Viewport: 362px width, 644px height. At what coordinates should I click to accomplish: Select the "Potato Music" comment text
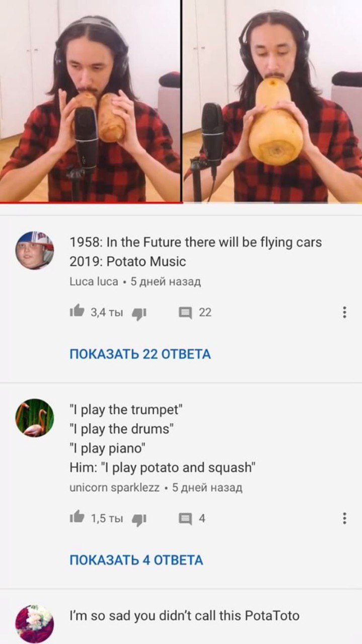coord(127,262)
